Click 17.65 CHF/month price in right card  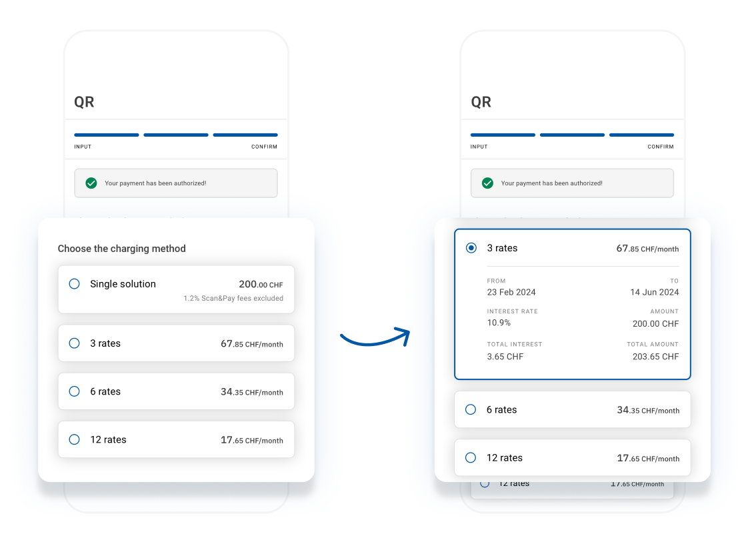[648, 458]
